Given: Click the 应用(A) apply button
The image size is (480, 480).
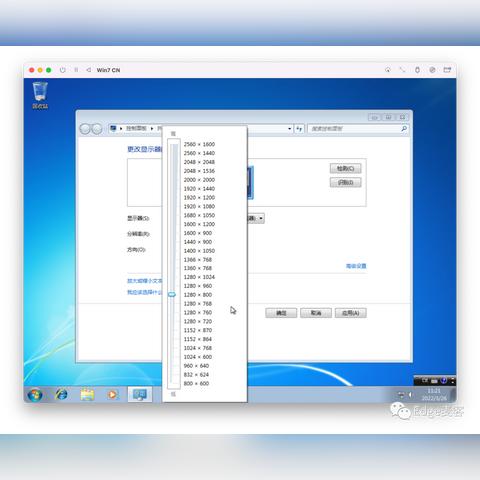Looking at the screenshot, I should pyautogui.click(x=351, y=313).
